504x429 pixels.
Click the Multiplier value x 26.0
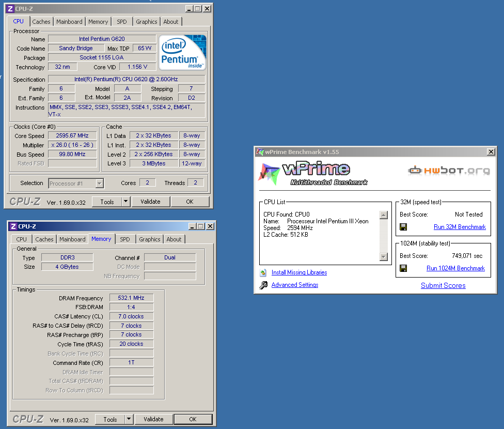[x=72, y=145]
